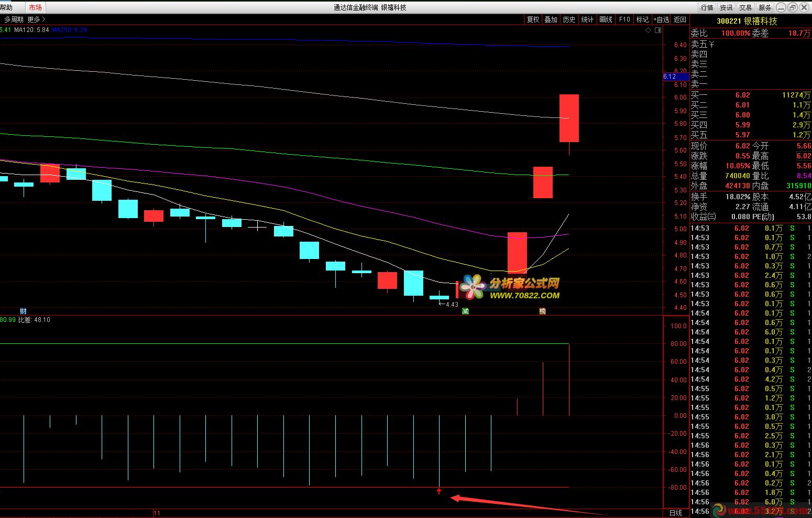The width and height of the screenshot is (812, 518).
Task: Open F10 company info
Action: pos(624,19)
